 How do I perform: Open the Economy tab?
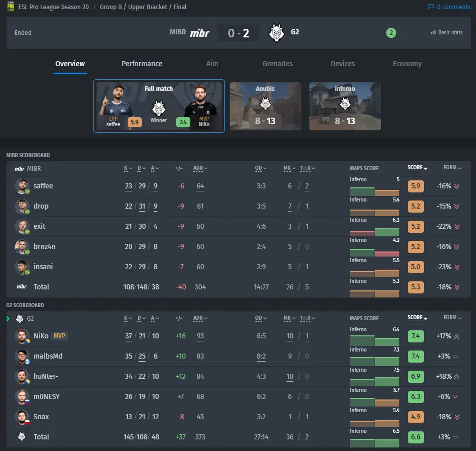[407, 64]
